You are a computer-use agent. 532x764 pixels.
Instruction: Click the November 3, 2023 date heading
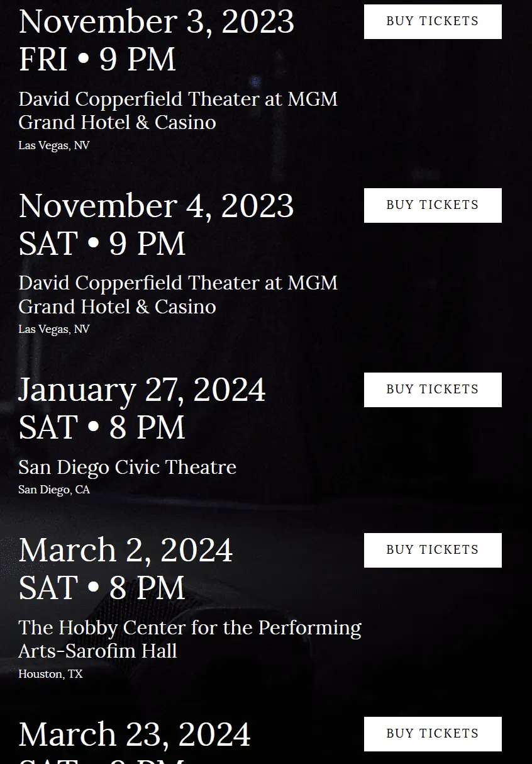point(156,21)
